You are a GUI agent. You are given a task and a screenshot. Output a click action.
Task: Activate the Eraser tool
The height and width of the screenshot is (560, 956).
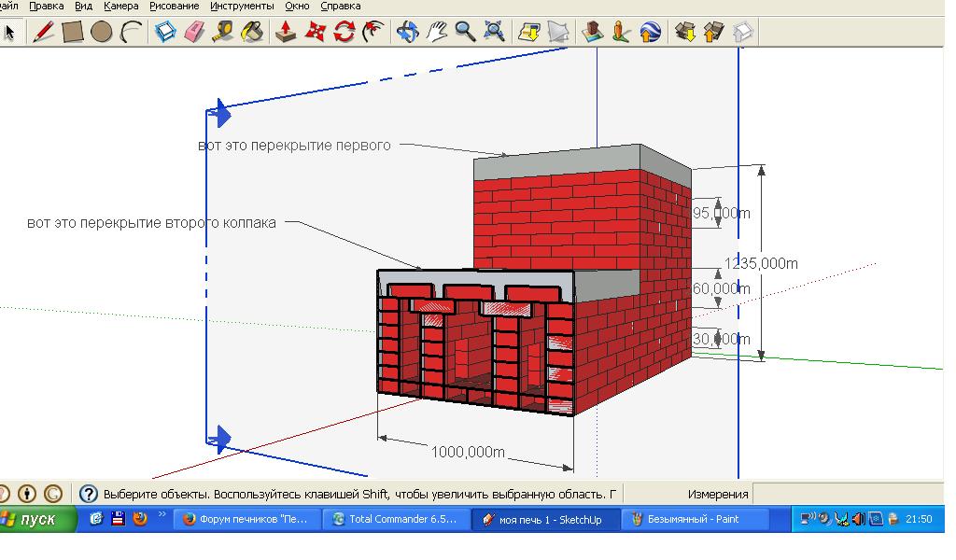click(x=193, y=32)
